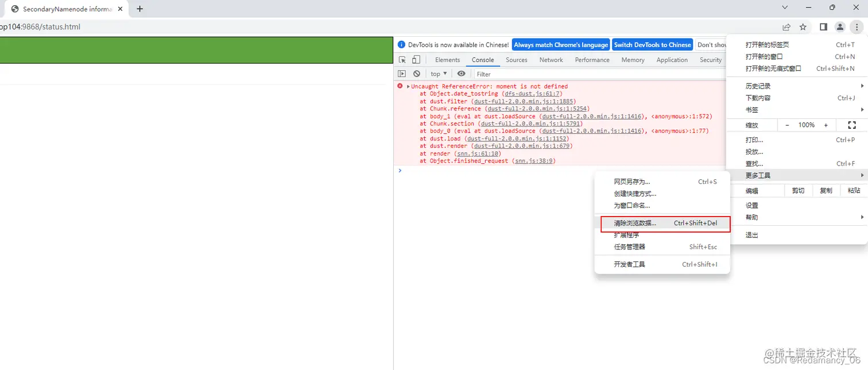Click the console Filter input field

(600, 74)
